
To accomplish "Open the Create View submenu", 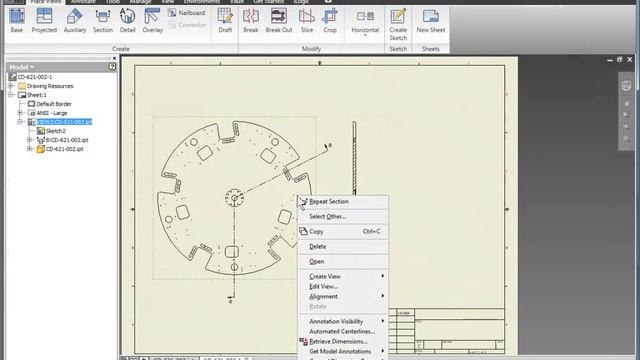I will point(343,276).
